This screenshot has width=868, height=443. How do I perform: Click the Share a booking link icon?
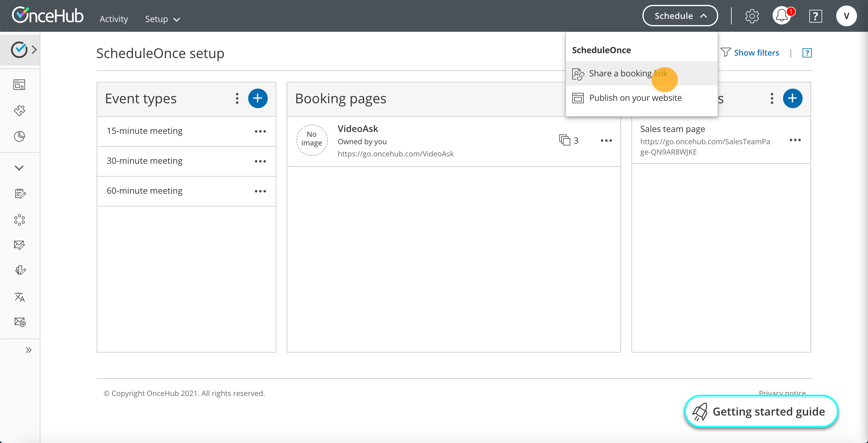pos(578,74)
